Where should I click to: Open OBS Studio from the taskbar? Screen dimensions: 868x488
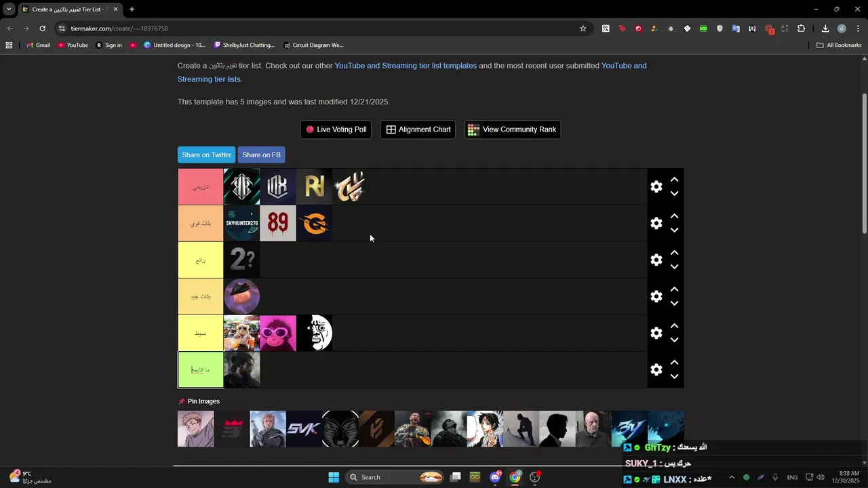(534, 477)
